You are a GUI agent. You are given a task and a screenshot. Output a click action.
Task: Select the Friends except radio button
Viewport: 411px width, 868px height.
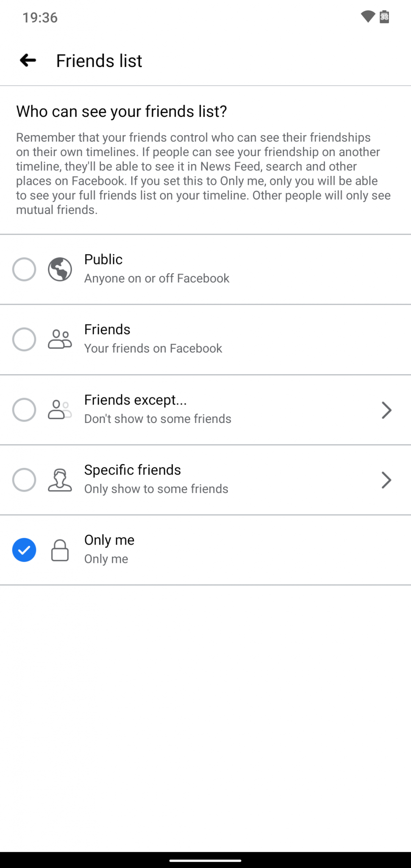24,410
